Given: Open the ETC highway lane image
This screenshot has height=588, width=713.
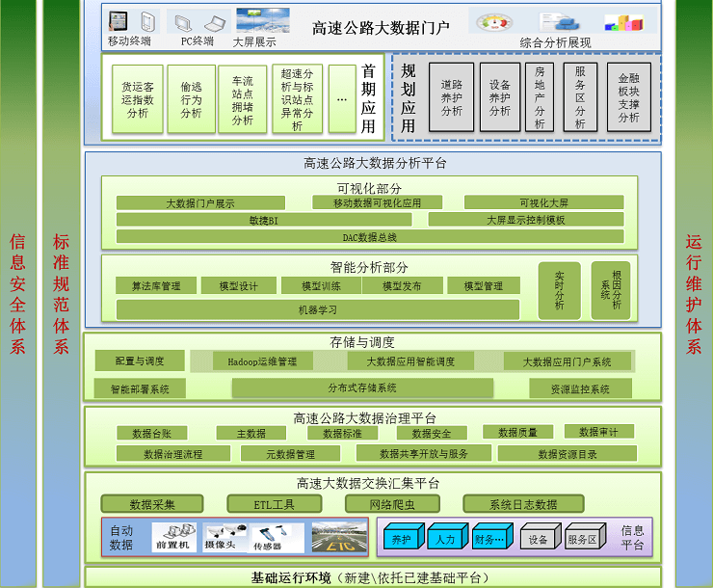Looking at the screenshot, I should coord(337,537).
